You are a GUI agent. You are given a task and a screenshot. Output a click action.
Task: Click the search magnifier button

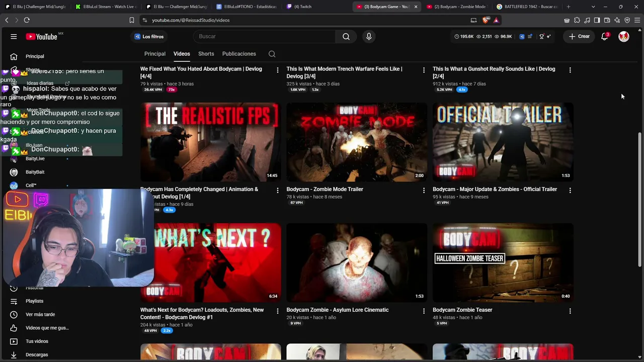pyautogui.click(x=346, y=36)
